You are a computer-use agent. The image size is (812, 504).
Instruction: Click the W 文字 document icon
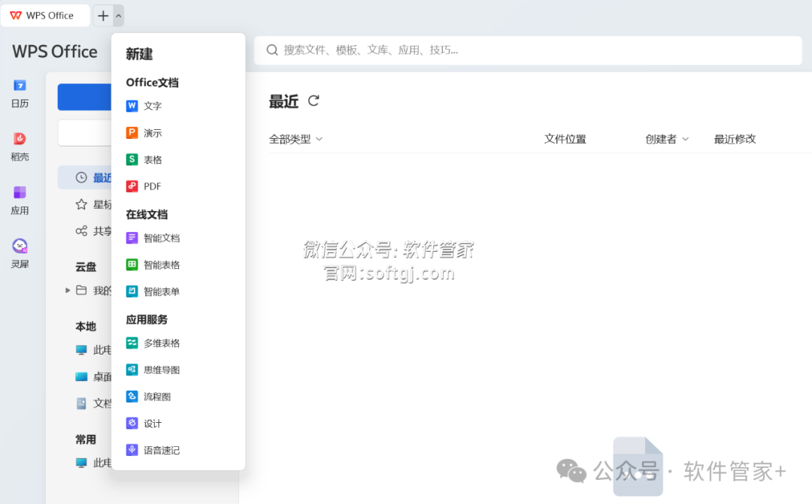pos(132,106)
